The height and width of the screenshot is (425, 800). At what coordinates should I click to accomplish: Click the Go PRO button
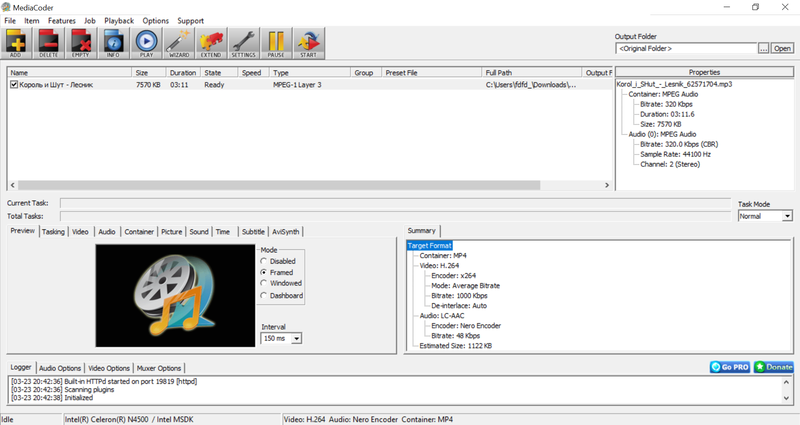click(x=730, y=367)
